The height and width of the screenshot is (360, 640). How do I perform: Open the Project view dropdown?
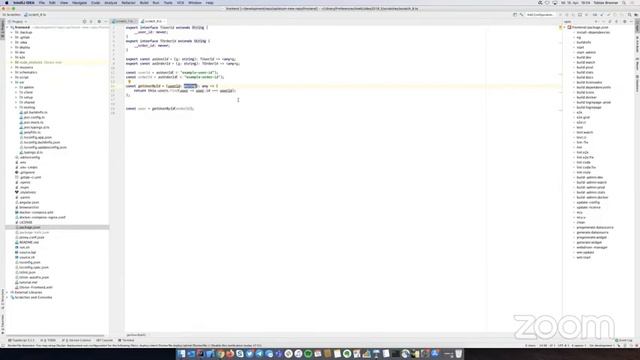(18, 22)
